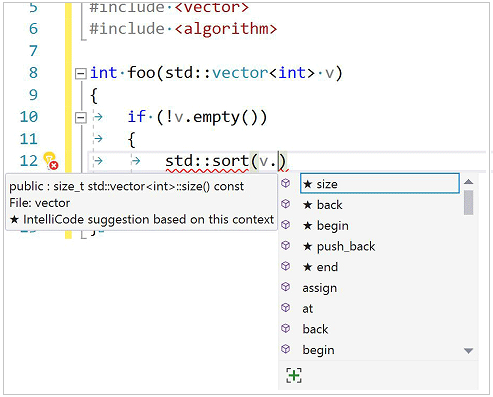The image size is (493, 397).
Task: Choose the unstarred begin completion item
Action: coord(318,350)
